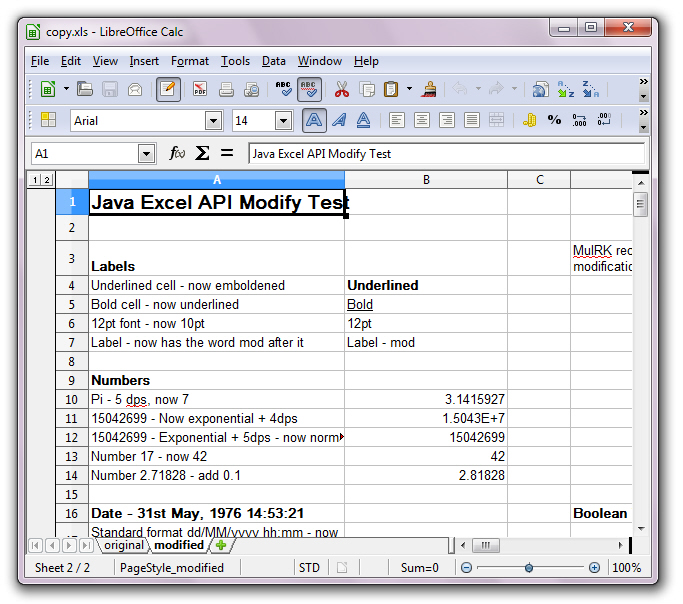Screen dimensions: 683x604
Task: Open the Function Wizard icon
Action: [177, 153]
